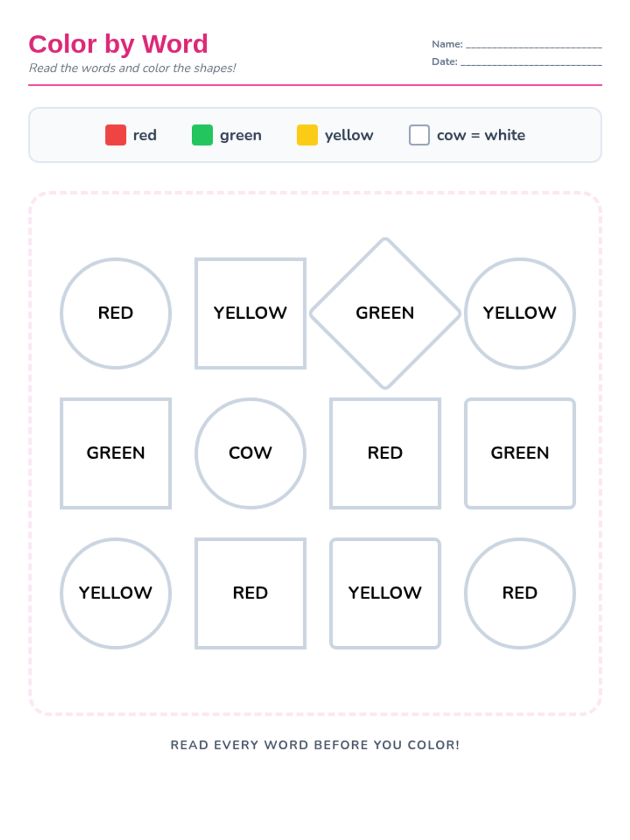Select the rounded GREEN square at right
This screenshot has height=840, width=630.
(x=520, y=453)
